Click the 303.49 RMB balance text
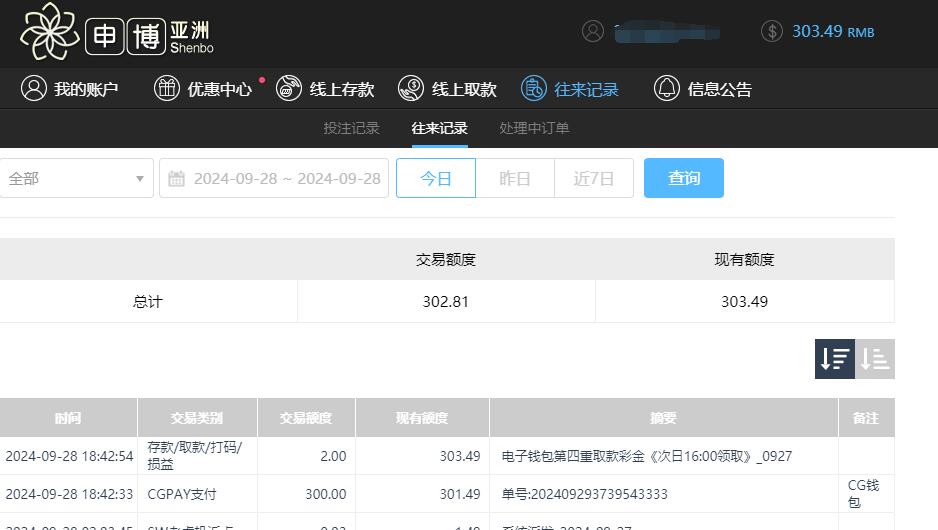The height and width of the screenshot is (530, 938). coord(833,31)
